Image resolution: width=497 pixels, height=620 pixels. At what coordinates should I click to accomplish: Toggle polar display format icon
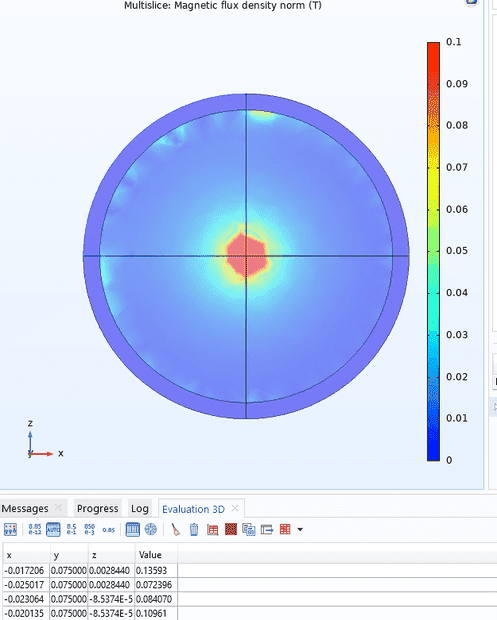(x=151, y=529)
